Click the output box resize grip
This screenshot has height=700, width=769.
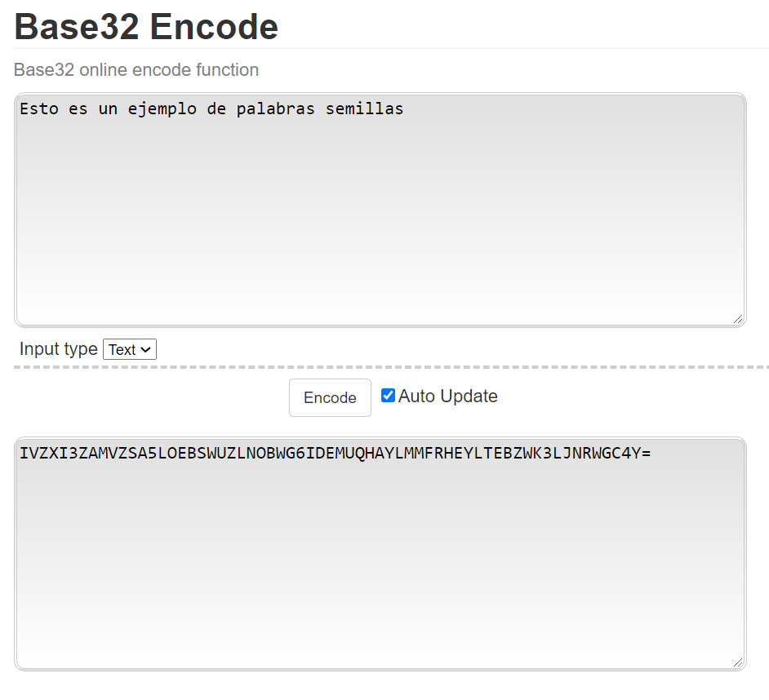click(738, 662)
